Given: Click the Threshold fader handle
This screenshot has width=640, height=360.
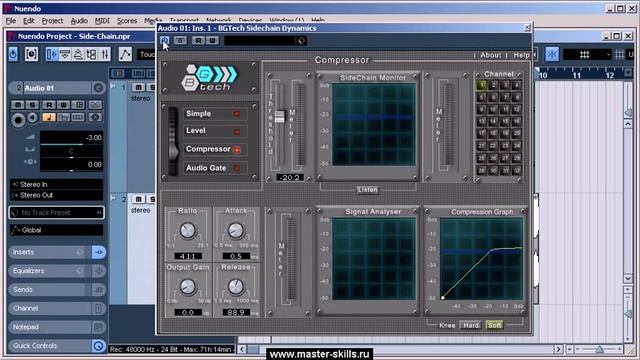Looking at the screenshot, I should point(280,116).
